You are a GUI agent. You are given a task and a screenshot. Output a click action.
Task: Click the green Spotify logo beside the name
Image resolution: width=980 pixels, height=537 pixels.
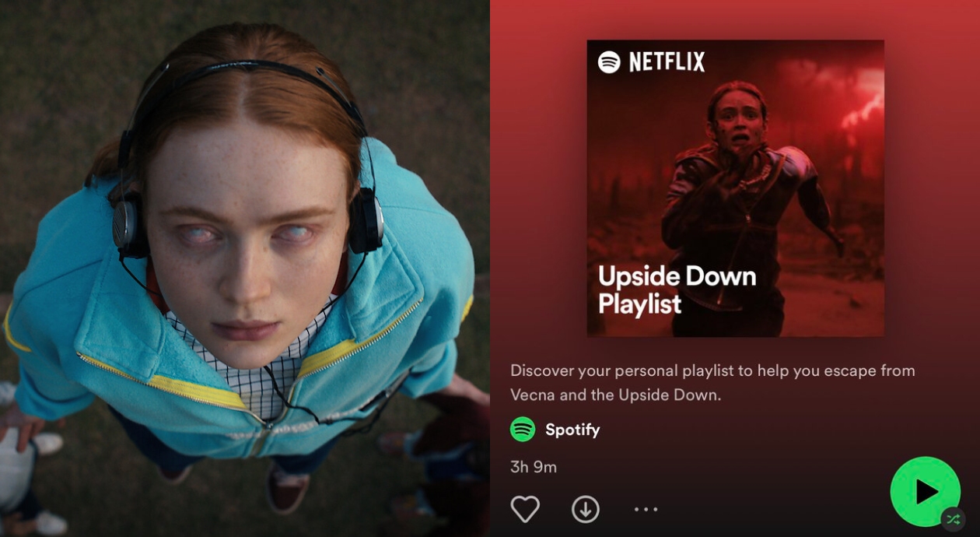523,430
